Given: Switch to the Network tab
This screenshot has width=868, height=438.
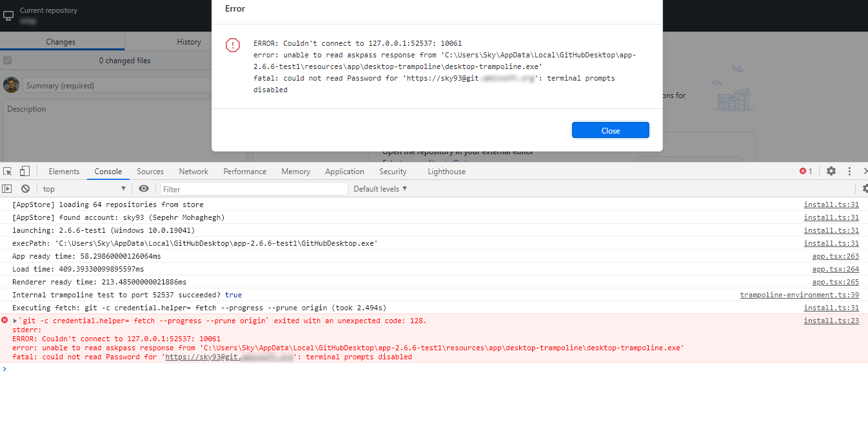Looking at the screenshot, I should pos(193,171).
